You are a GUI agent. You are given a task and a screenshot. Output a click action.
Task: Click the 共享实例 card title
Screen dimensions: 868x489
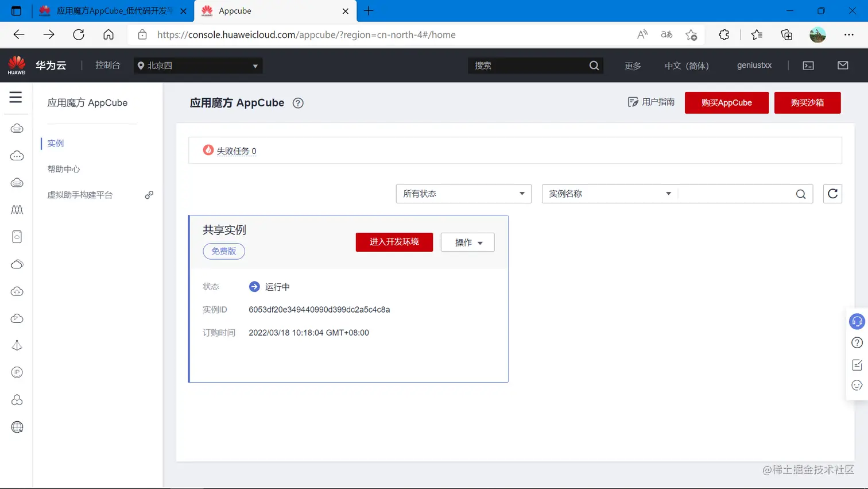pyautogui.click(x=224, y=230)
